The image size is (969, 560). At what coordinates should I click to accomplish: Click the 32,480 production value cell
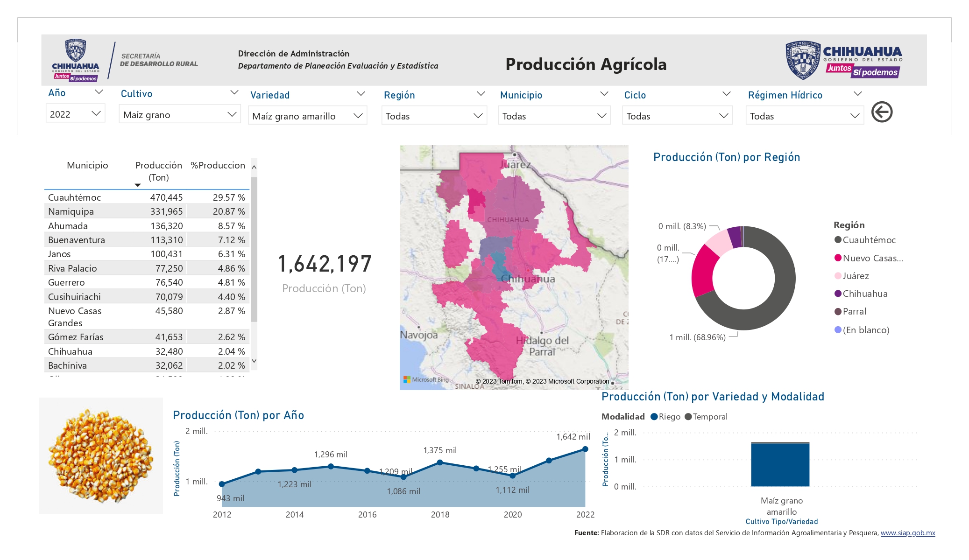[x=169, y=351]
